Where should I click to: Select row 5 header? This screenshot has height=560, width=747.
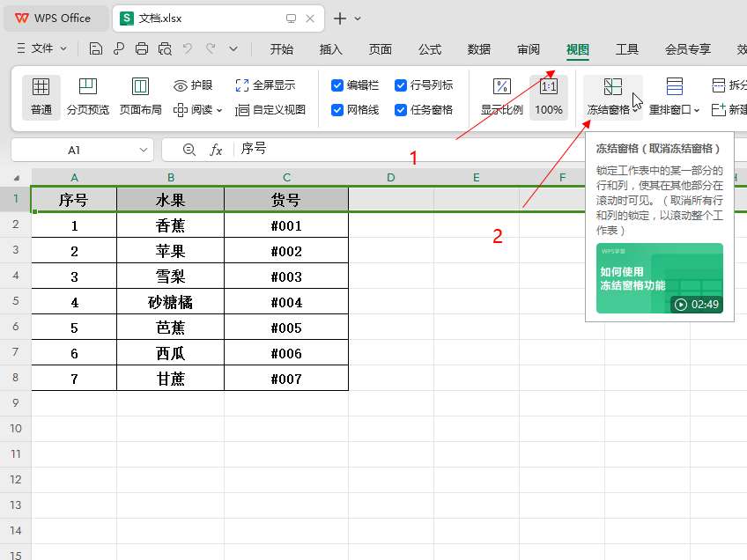pyautogui.click(x=16, y=301)
